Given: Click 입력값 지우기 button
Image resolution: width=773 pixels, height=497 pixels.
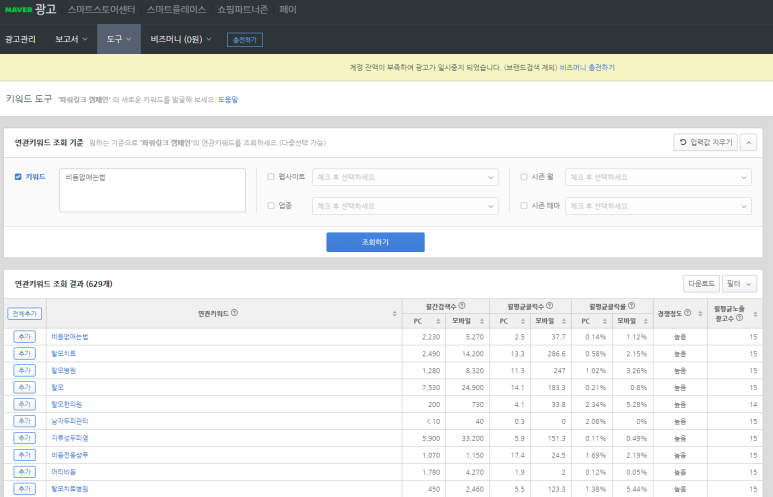Looking at the screenshot, I should tap(705, 142).
